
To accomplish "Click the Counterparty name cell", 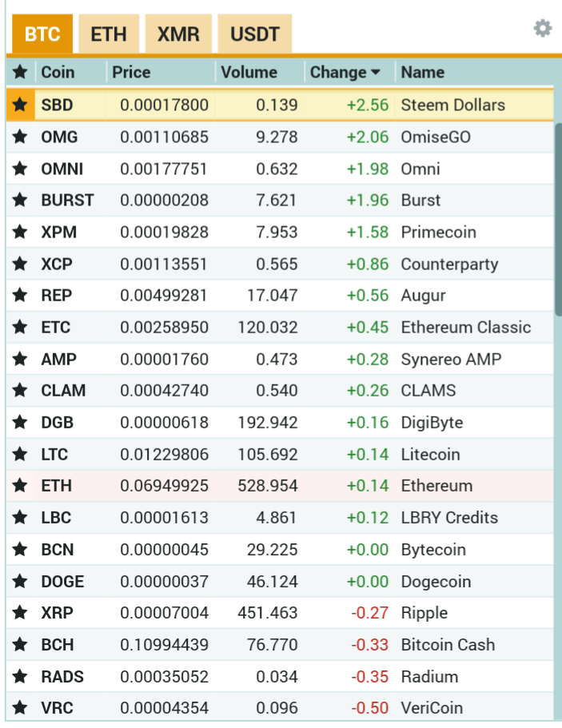I will click(449, 265).
